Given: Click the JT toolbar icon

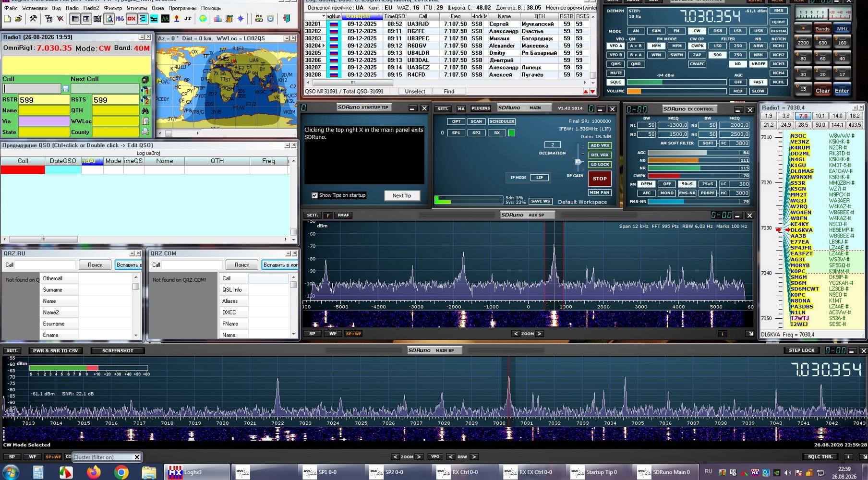Looking at the screenshot, I should pos(188,19).
